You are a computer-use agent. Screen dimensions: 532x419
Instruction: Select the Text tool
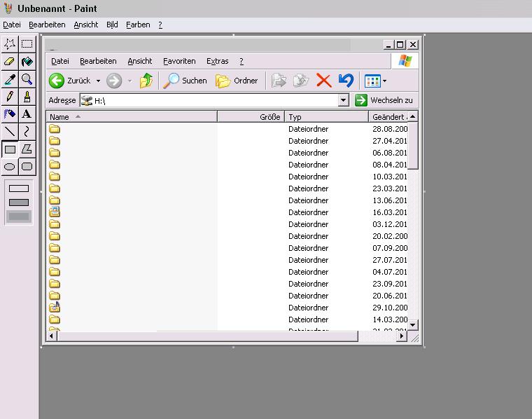click(27, 114)
